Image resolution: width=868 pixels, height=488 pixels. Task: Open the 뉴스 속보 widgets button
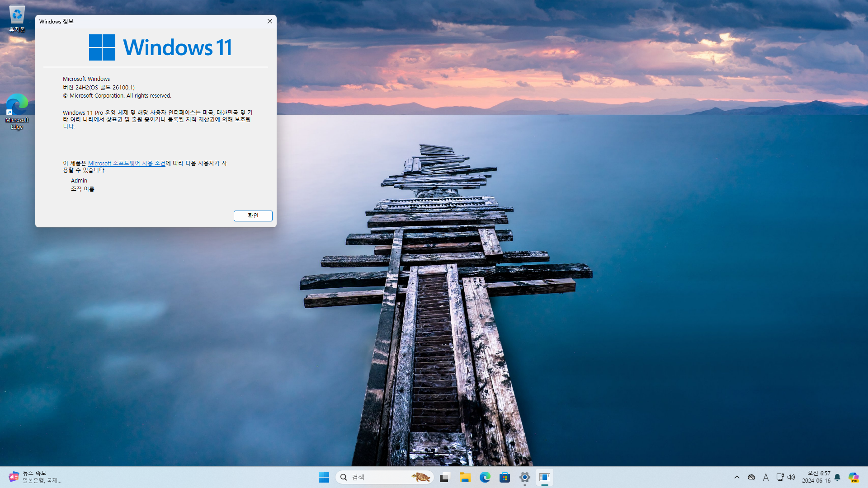click(x=34, y=477)
